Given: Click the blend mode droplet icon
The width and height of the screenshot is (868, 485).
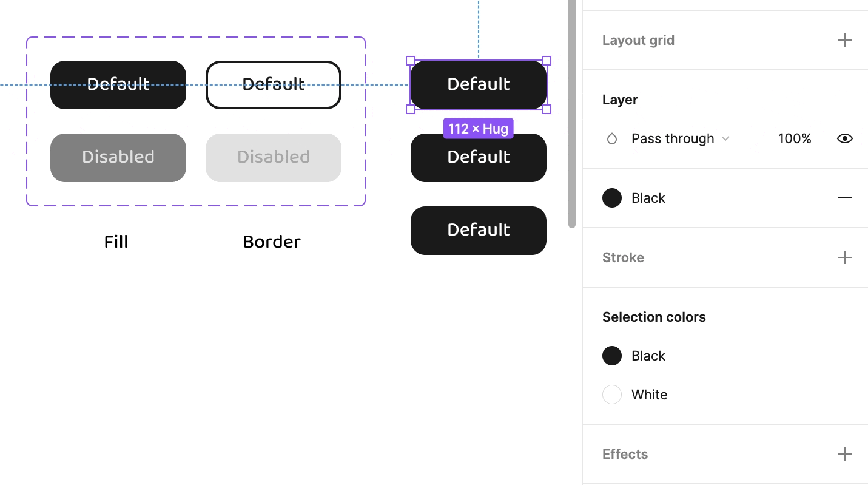Looking at the screenshot, I should [612, 139].
